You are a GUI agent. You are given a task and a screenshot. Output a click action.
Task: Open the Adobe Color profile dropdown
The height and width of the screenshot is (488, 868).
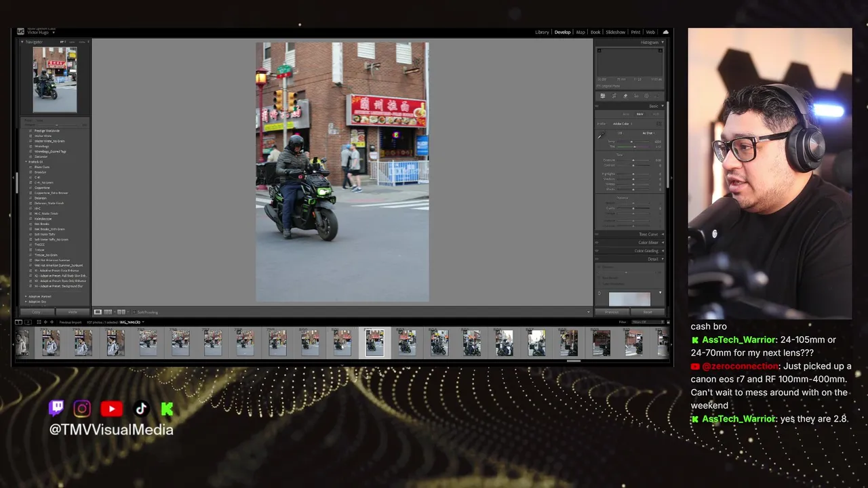(623, 124)
